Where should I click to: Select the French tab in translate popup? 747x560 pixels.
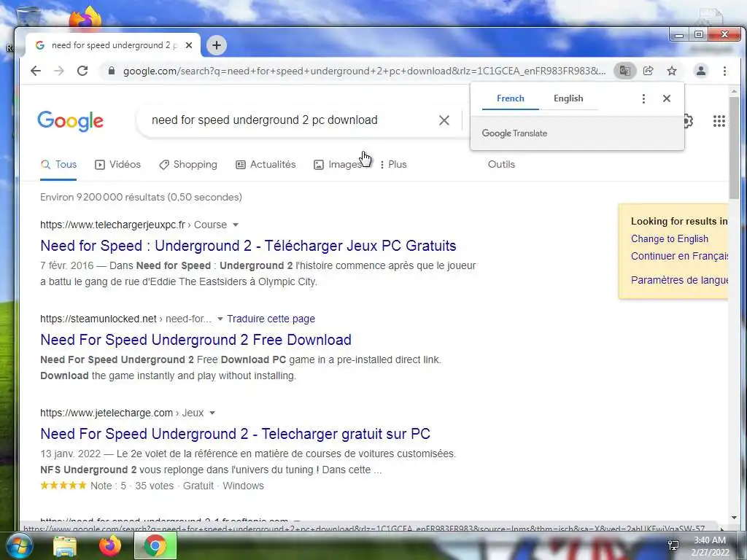tap(510, 98)
